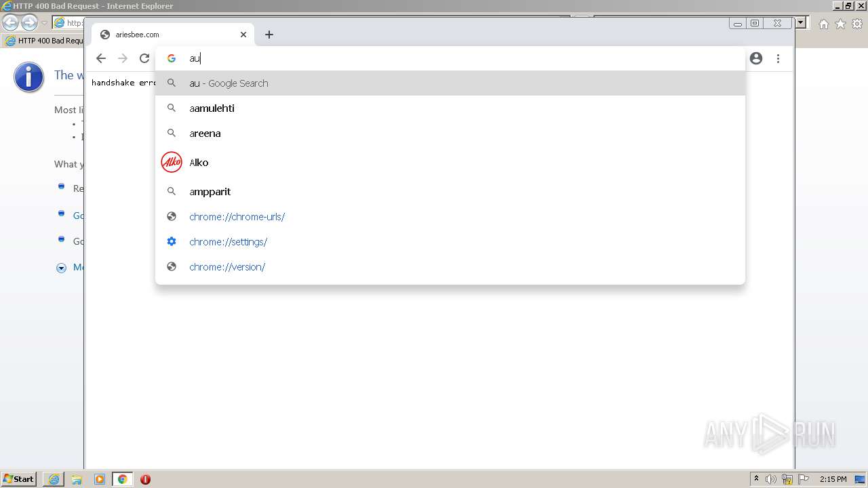
Task: Click the magnifier icon beside 'aamulehti'
Action: point(172,108)
